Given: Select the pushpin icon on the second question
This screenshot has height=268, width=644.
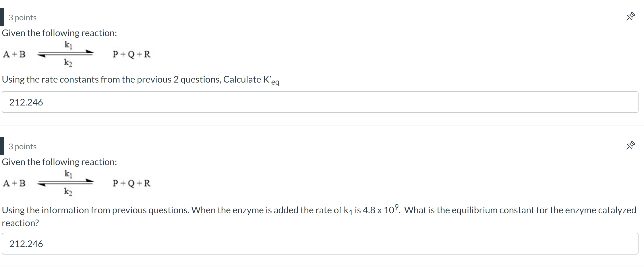Looking at the screenshot, I should click(x=631, y=145).
